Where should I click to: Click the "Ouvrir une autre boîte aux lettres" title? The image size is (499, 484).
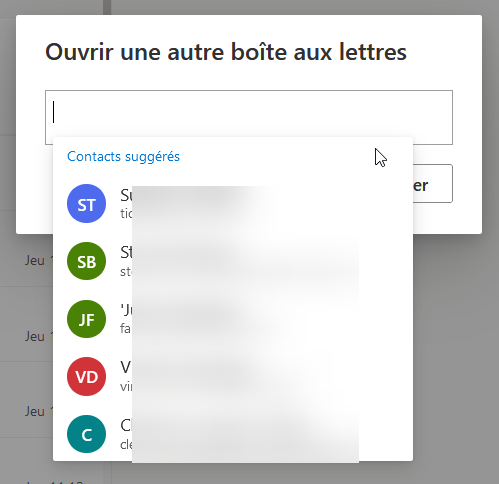click(x=226, y=52)
